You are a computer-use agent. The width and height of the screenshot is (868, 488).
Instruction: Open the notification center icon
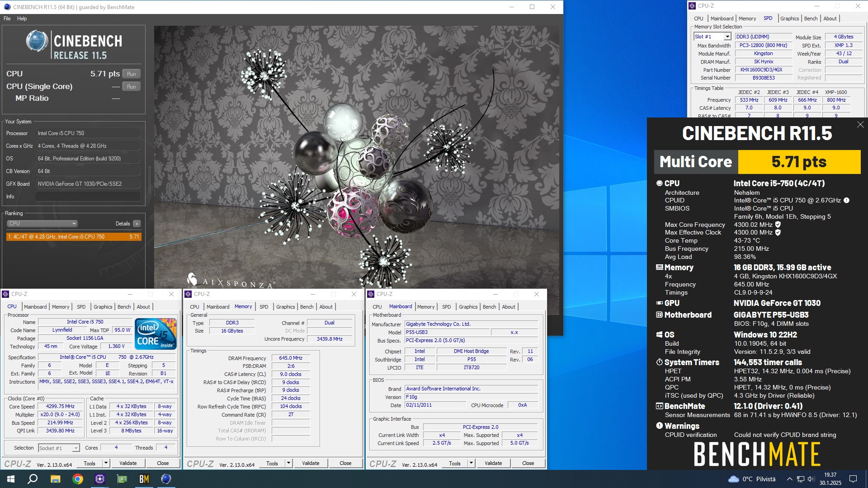853,479
